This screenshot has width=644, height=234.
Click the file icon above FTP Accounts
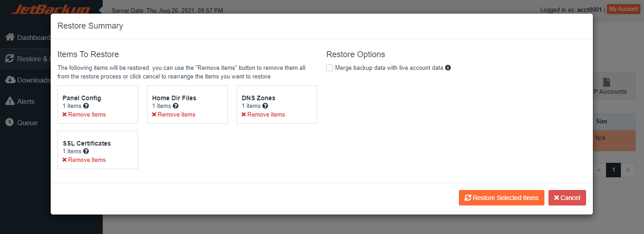click(x=606, y=82)
